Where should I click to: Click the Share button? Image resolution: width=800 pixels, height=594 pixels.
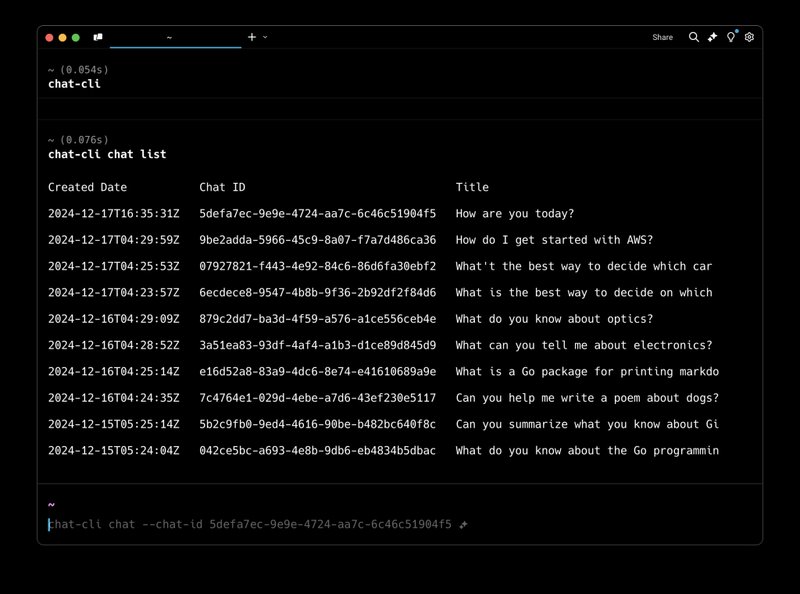(662, 37)
